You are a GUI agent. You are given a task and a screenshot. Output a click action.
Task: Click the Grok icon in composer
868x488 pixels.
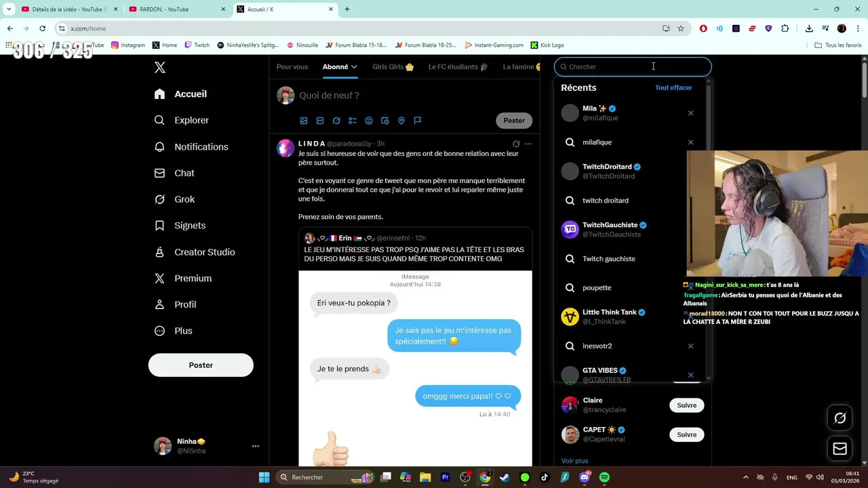[x=336, y=121]
